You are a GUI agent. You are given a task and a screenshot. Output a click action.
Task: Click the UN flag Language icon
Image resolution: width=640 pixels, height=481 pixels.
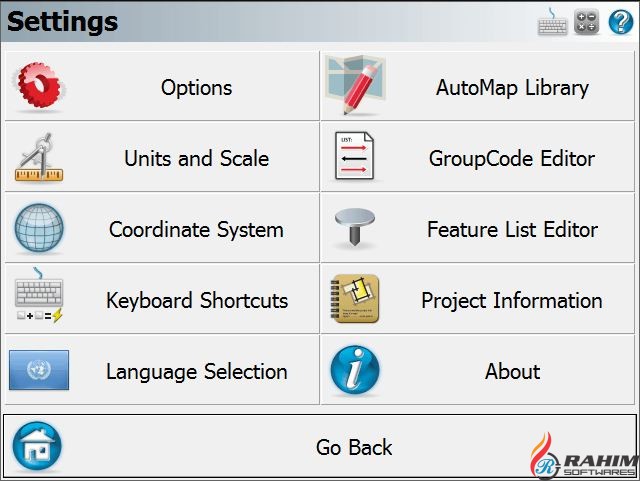pyautogui.click(x=39, y=370)
